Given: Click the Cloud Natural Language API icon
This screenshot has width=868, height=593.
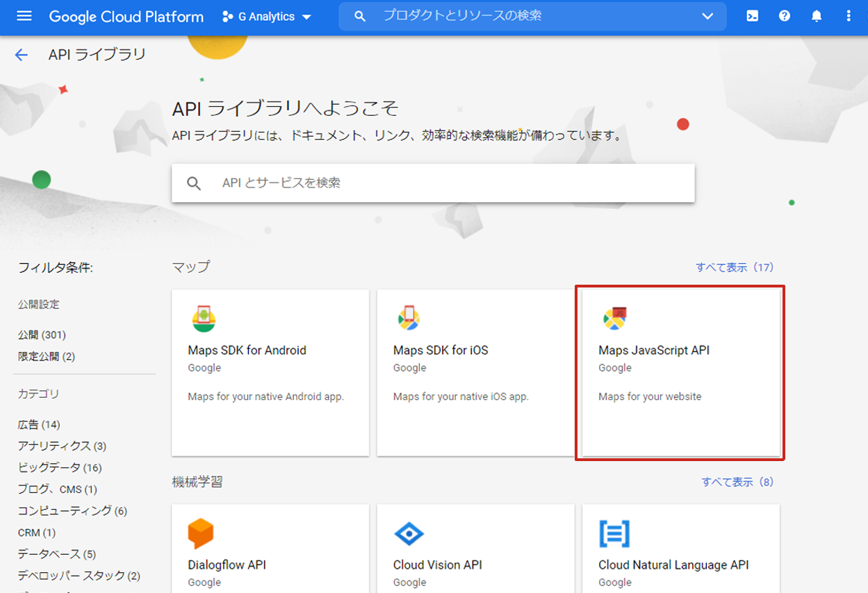Looking at the screenshot, I should tap(614, 534).
